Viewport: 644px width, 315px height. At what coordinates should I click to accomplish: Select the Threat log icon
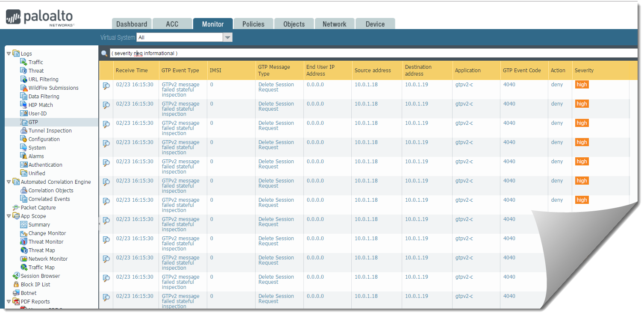tap(24, 71)
